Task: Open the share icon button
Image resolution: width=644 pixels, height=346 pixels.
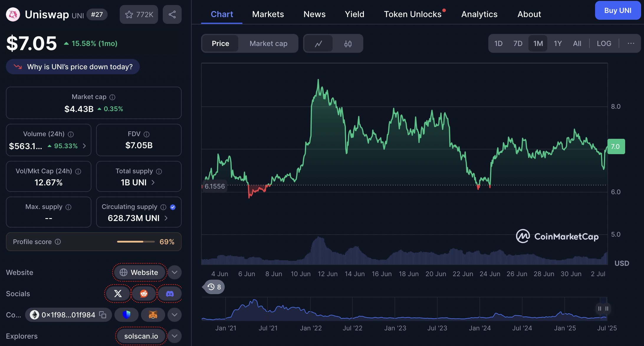Action: pyautogui.click(x=172, y=14)
